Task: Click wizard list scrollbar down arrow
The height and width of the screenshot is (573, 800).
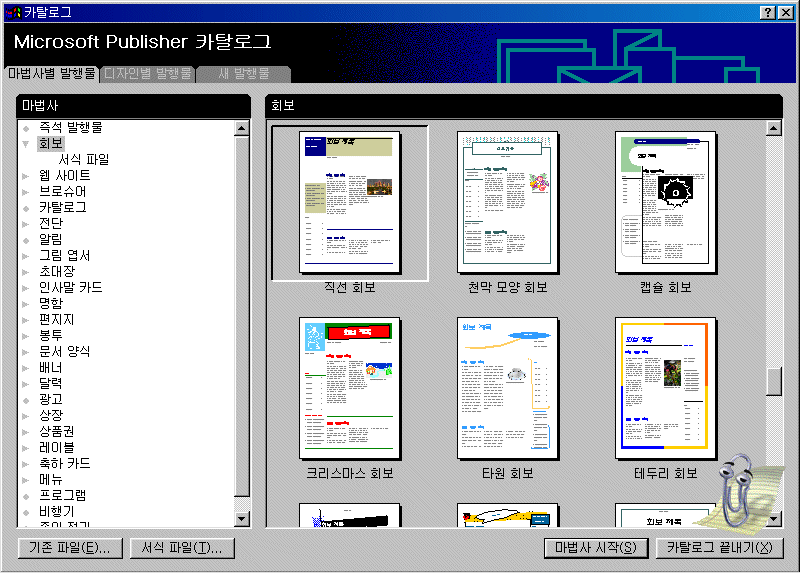Action: tap(242, 519)
